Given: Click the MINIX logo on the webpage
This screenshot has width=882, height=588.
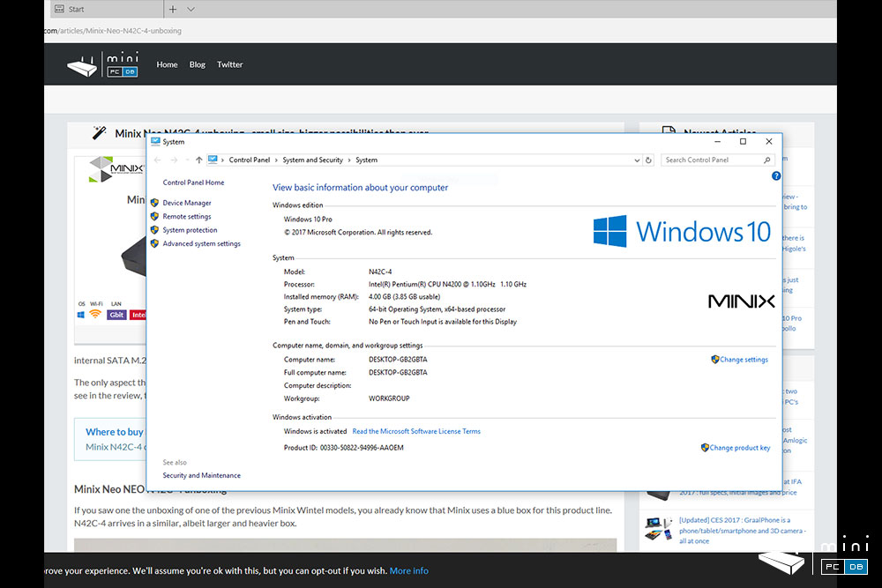Looking at the screenshot, I should pyautogui.click(x=116, y=169).
